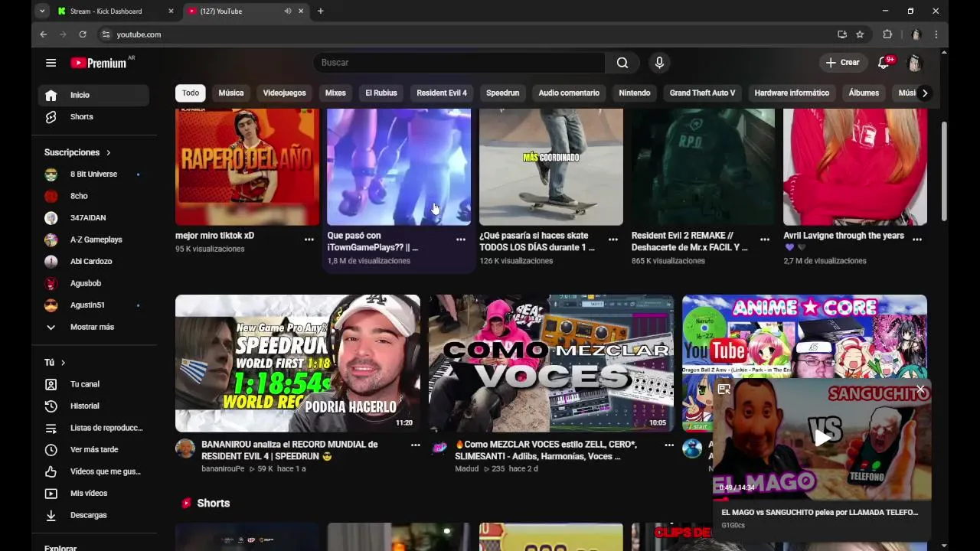Mute the YouTube tab audio icon
This screenshot has height=551, width=980.
(288, 11)
